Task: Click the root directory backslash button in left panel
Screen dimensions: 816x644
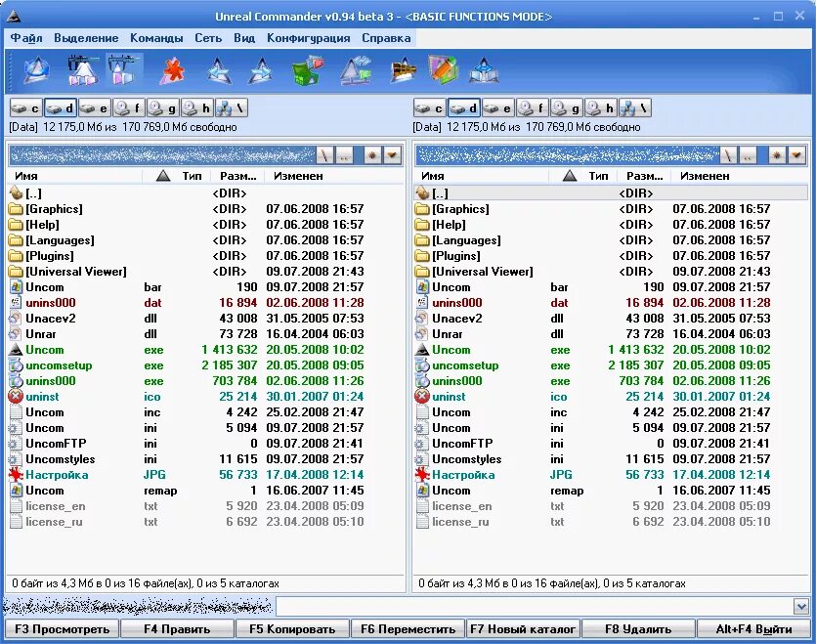Action: coord(324,155)
